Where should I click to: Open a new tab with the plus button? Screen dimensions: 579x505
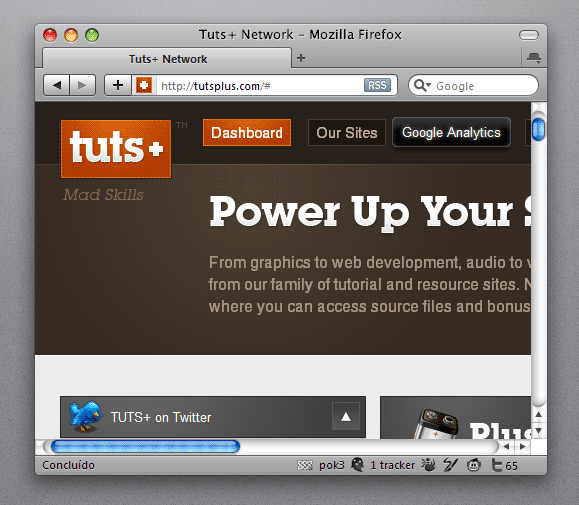[301, 58]
